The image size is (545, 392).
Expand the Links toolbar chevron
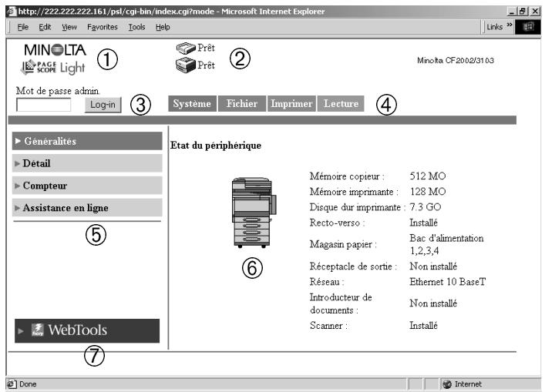510,25
